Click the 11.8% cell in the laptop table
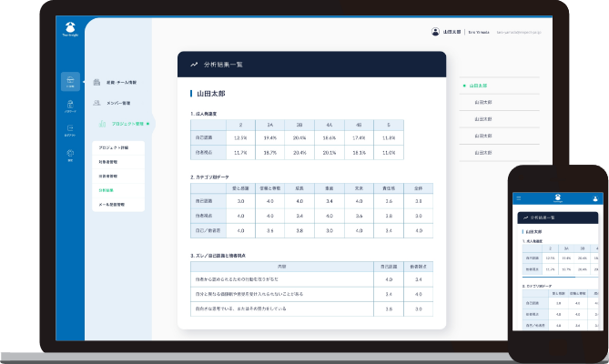609x364 pixels. [x=389, y=137]
